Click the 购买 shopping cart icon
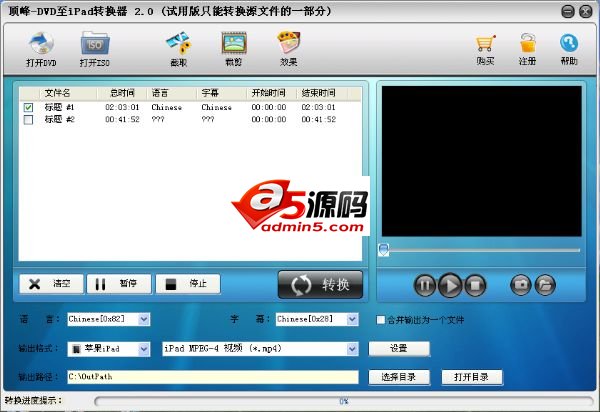 pos(485,50)
